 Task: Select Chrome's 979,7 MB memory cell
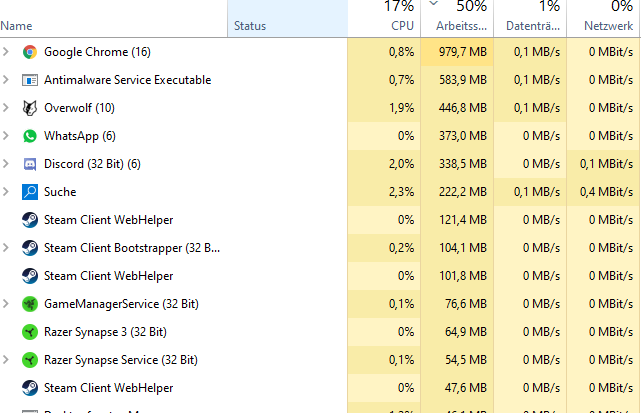(x=457, y=52)
